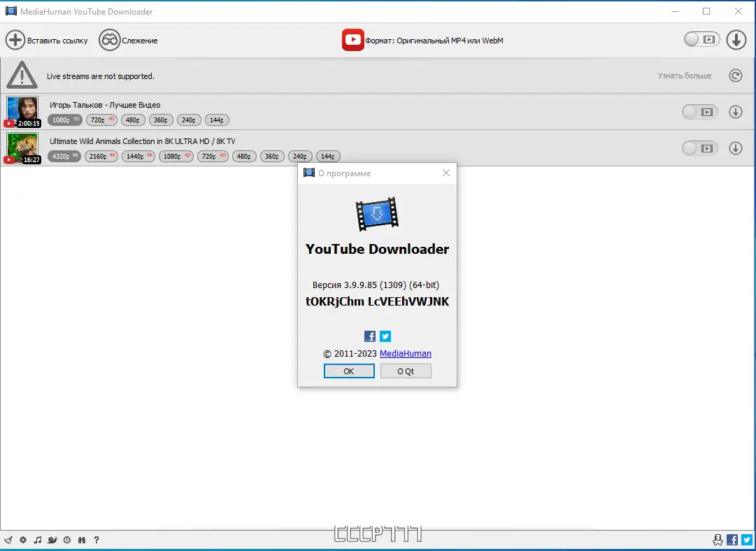Choose 480p for Игорь Тальков video
This screenshot has width=756, height=551.
coord(133,120)
